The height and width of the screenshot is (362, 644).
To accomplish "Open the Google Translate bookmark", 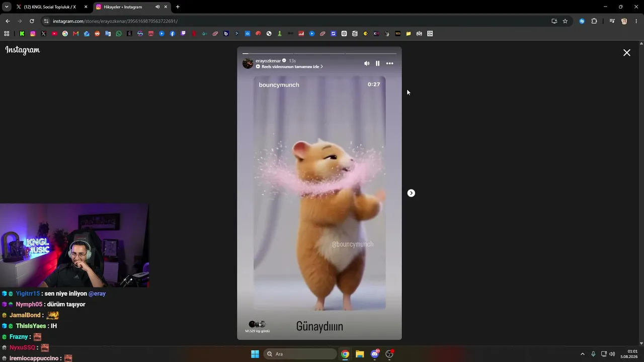I will click(x=108, y=34).
